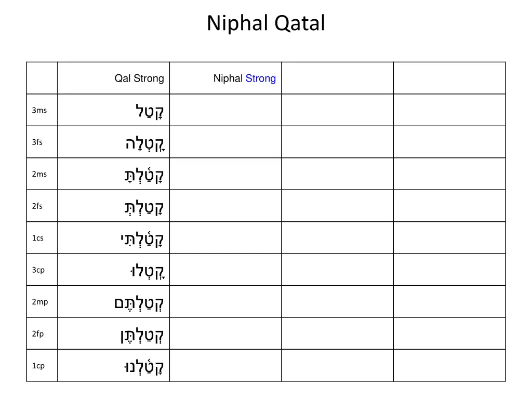
Task: Select the Hebrew Qal form in the 3fs row
Action: pos(145,143)
